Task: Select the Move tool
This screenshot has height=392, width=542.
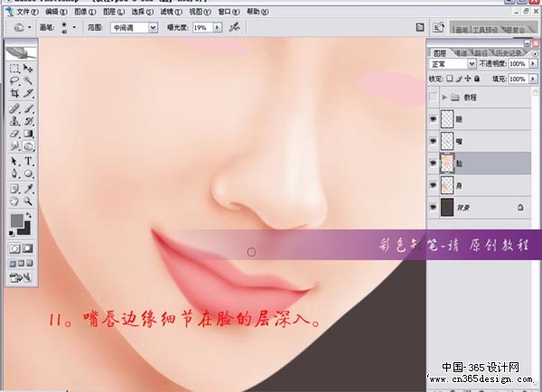Action: point(28,68)
